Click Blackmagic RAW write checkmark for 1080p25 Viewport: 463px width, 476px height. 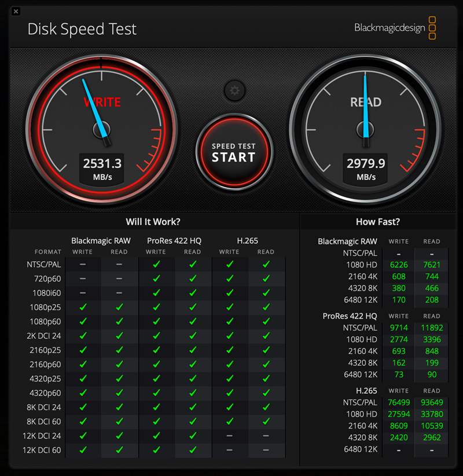point(83,307)
